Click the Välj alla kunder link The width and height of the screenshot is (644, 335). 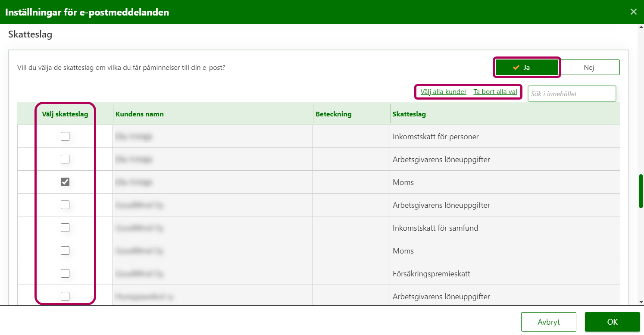(x=443, y=92)
